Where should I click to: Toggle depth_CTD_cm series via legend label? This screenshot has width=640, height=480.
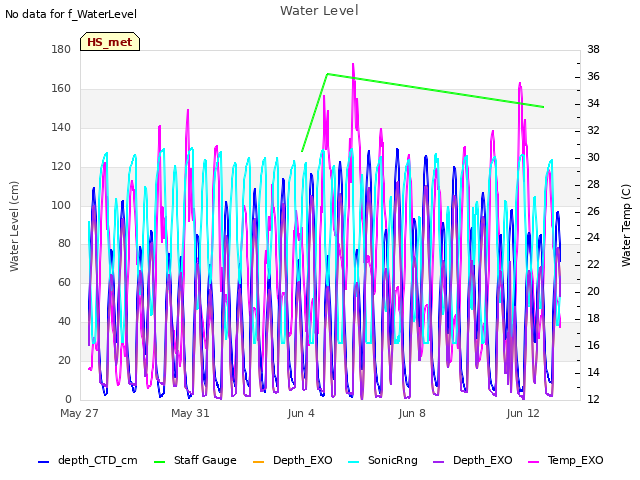[x=98, y=460]
